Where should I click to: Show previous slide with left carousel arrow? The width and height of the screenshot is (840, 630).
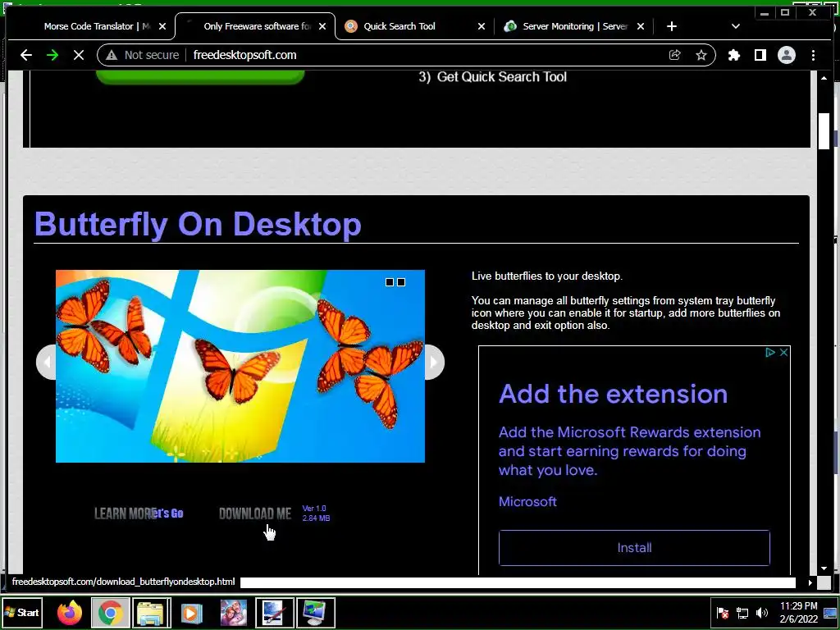coord(46,362)
